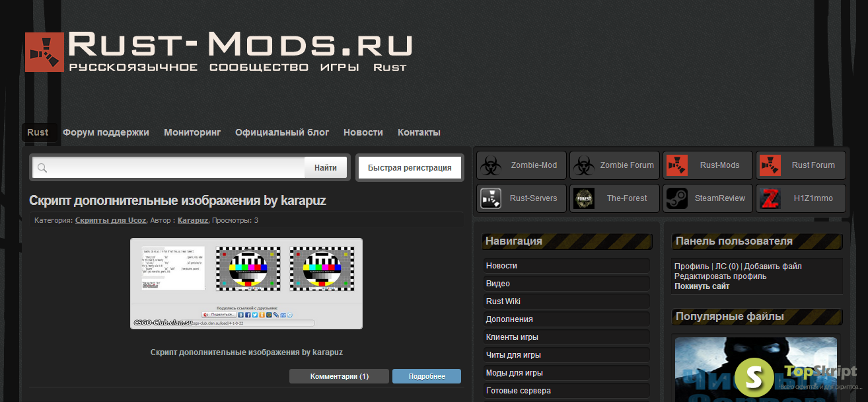Click the Rust-Mods.ru site title

(x=240, y=44)
